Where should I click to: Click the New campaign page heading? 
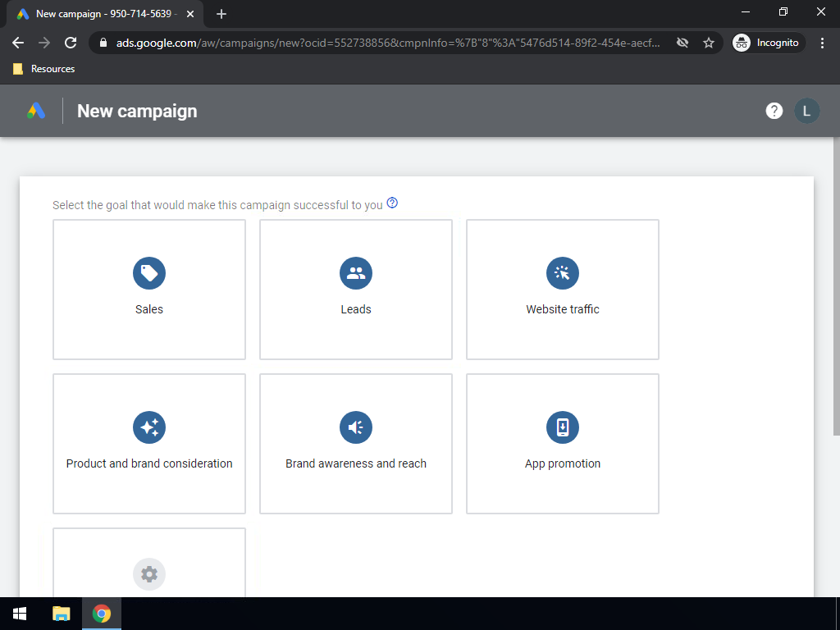coord(137,111)
